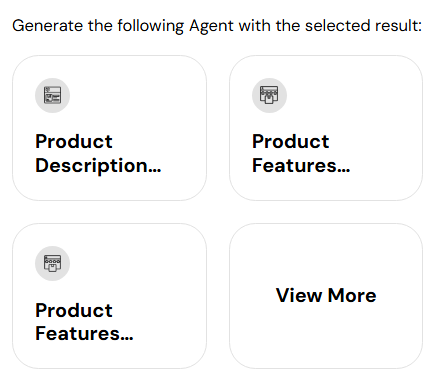The image size is (434, 386).
Task: Click the word 'Agent' in the heading
Action: coord(211,26)
